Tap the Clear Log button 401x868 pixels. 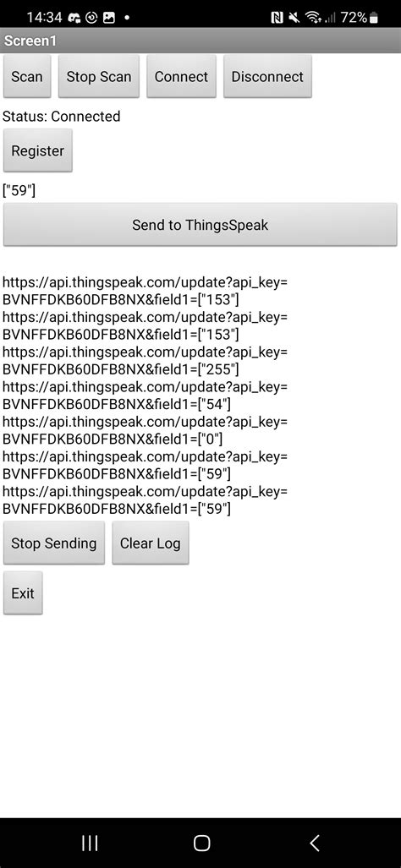(150, 543)
